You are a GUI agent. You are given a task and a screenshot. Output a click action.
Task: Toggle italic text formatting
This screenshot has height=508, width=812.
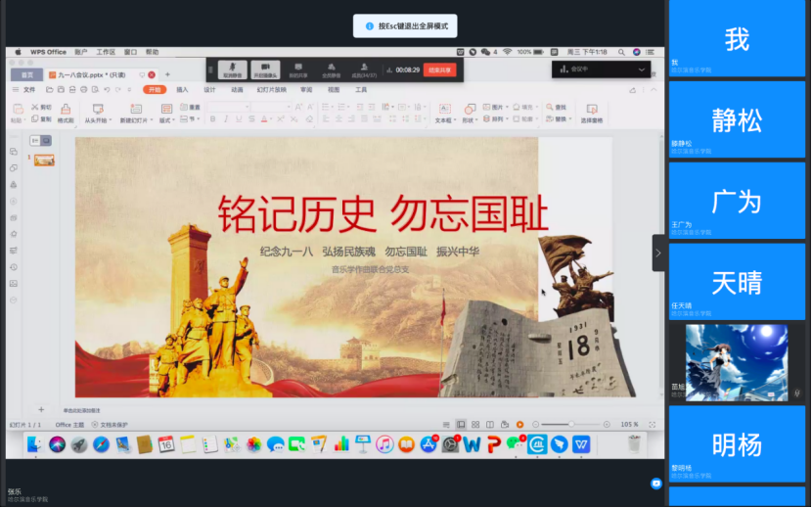click(224, 119)
